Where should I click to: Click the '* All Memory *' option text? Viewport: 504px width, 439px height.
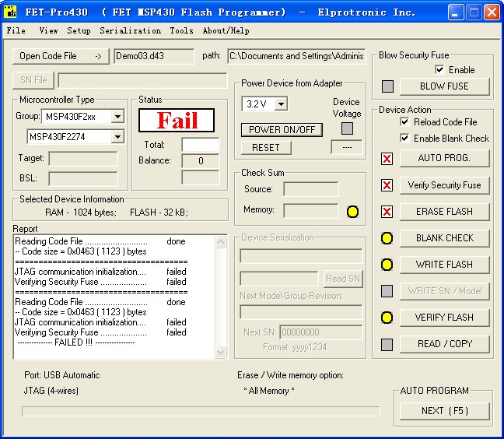269,391
